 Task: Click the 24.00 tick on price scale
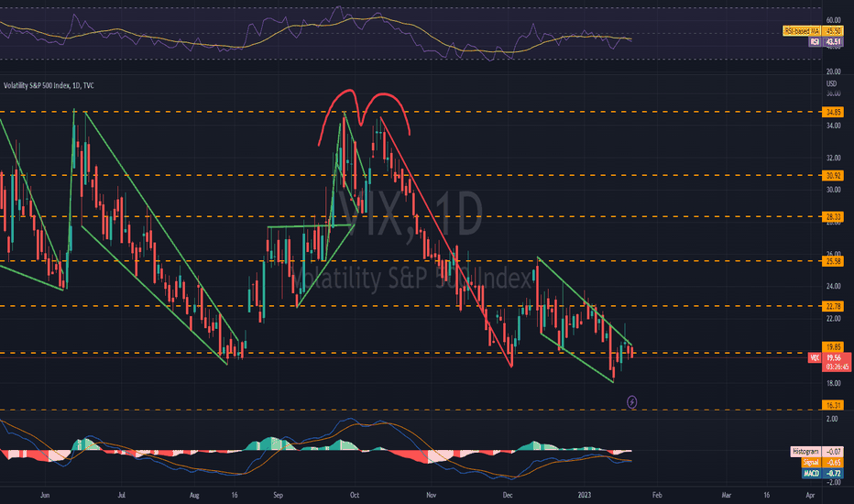[833, 287]
